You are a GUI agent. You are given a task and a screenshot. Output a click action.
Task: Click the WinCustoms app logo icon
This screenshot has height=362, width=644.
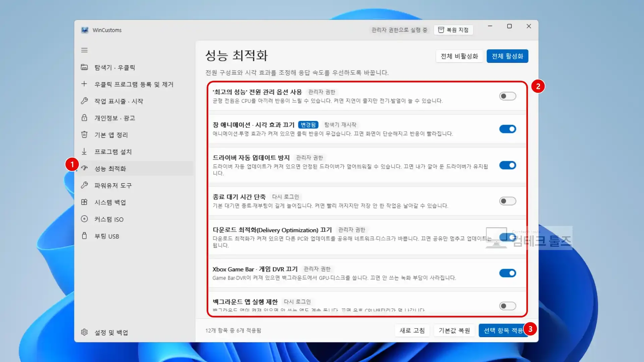pos(85,30)
